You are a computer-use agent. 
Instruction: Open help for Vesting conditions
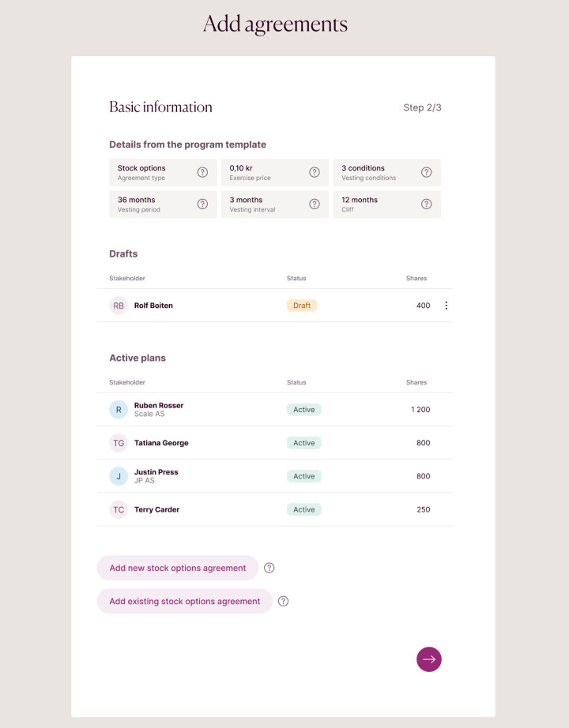coord(427,172)
